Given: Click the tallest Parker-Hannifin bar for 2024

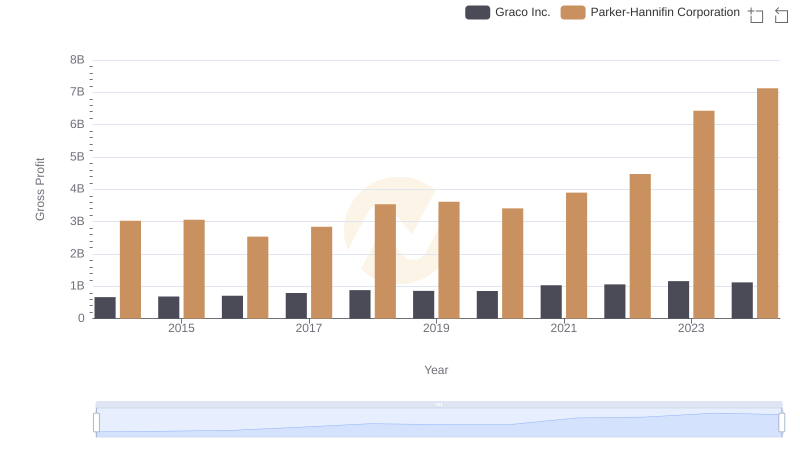Looking at the screenshot, I should point(767,203).
